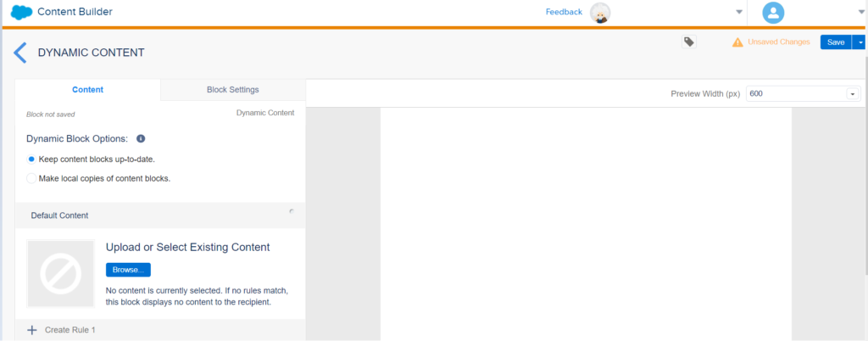Switch to the Block Settings tab
868x341 pixels.
[232, 90]
